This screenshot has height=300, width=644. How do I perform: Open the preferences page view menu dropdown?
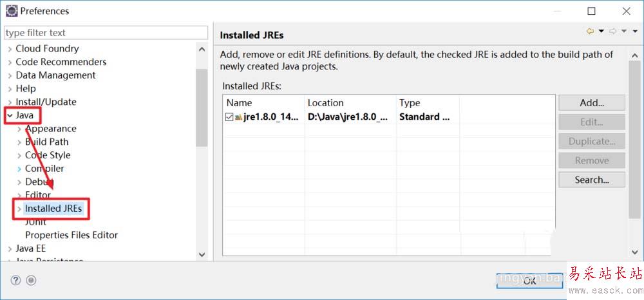(x=634, y=31)
